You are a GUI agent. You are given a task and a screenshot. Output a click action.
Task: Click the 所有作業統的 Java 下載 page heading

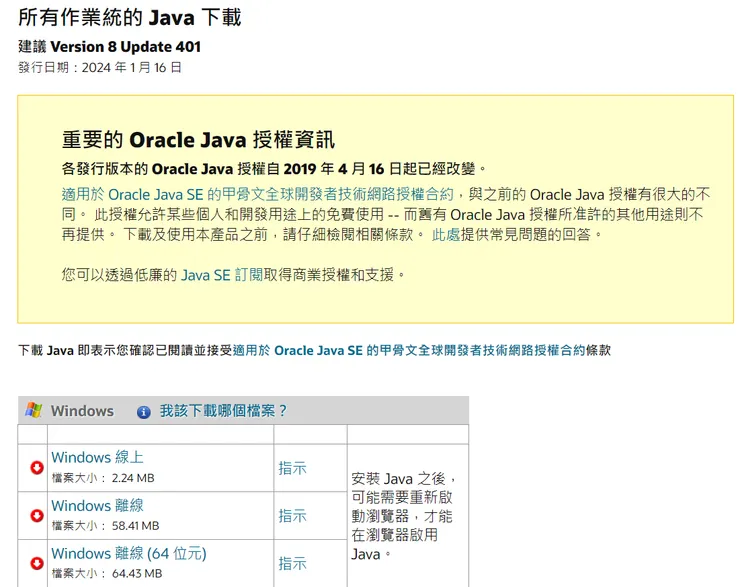click(130, 18)
